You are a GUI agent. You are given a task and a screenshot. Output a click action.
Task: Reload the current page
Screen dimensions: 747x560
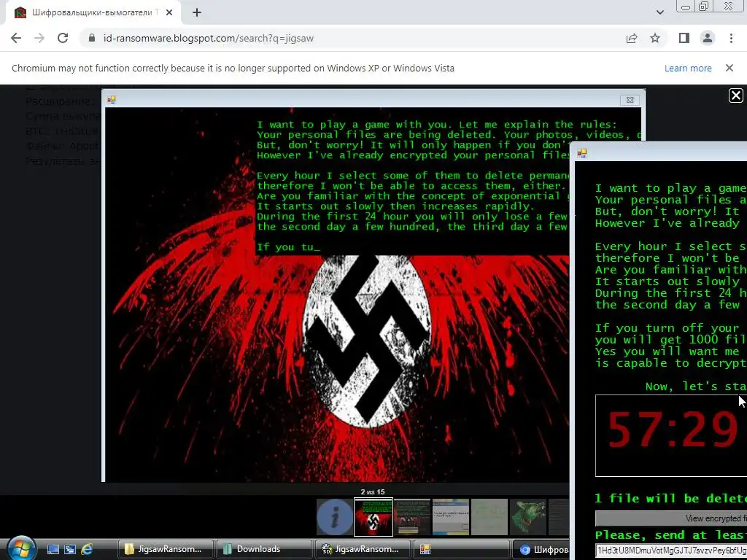[63, 38]
